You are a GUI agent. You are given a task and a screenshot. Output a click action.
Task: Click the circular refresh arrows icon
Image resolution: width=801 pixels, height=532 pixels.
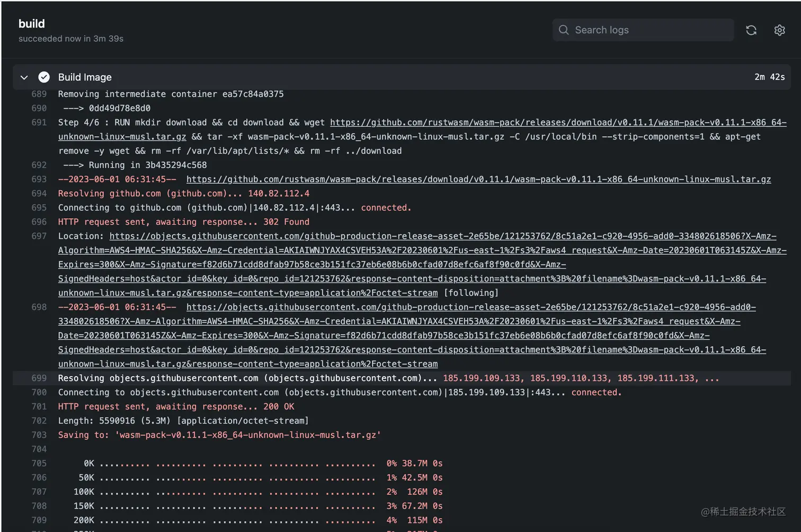tap(751, 30)
